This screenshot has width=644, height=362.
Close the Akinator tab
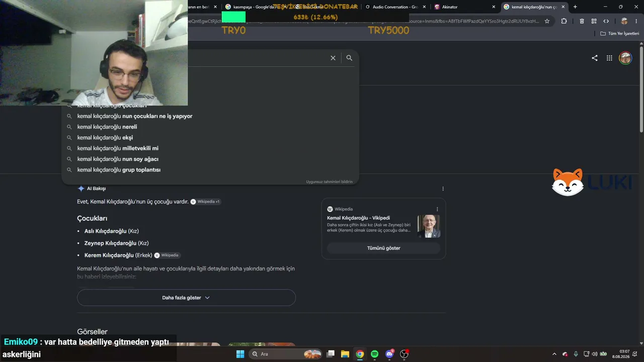pos(494,7)
